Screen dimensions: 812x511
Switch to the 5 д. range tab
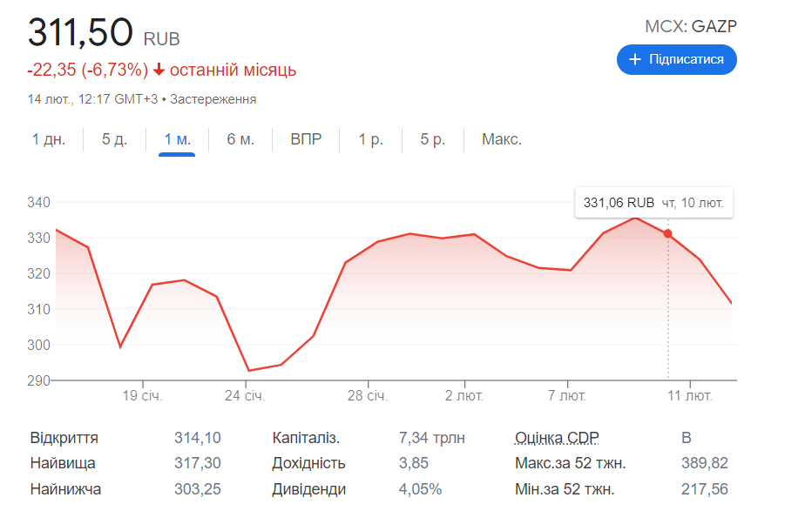coord(114,139)
